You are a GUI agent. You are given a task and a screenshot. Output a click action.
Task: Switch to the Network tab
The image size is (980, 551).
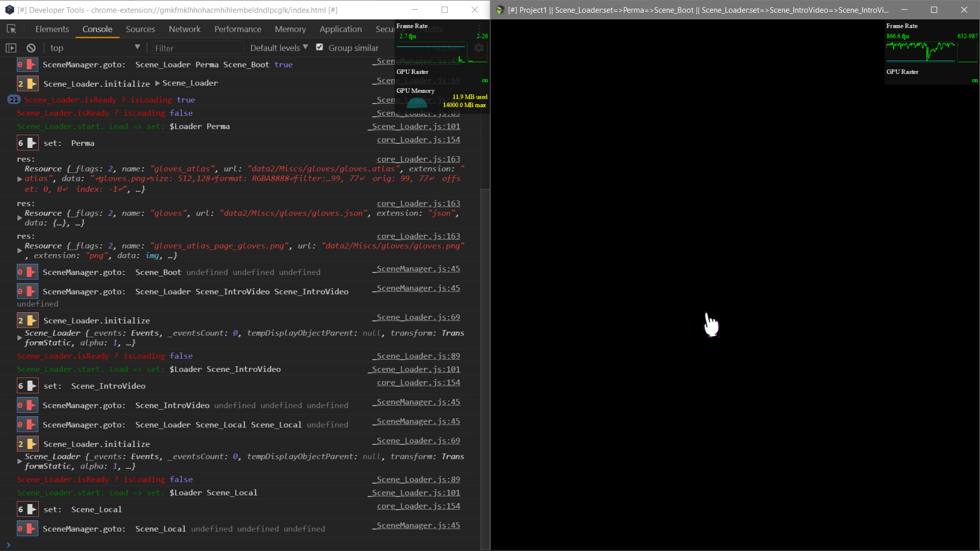click(185, 29)
